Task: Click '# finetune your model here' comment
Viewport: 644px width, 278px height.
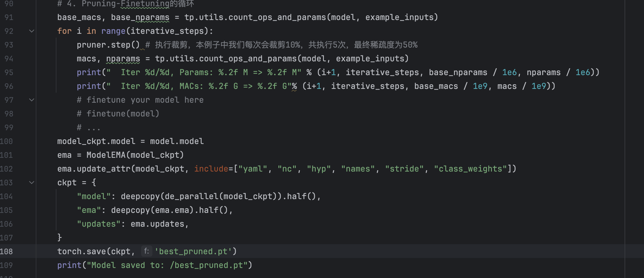Action: coord(140,100)
